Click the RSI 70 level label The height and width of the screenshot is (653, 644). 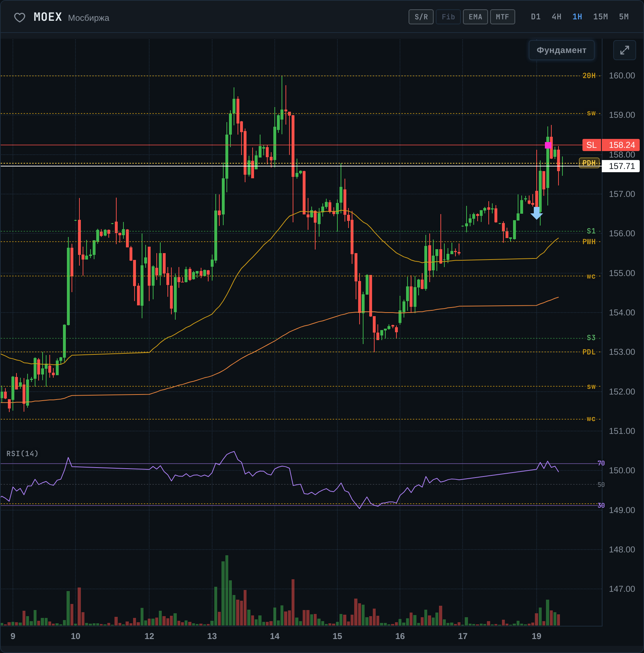click(x=601, y=463)
